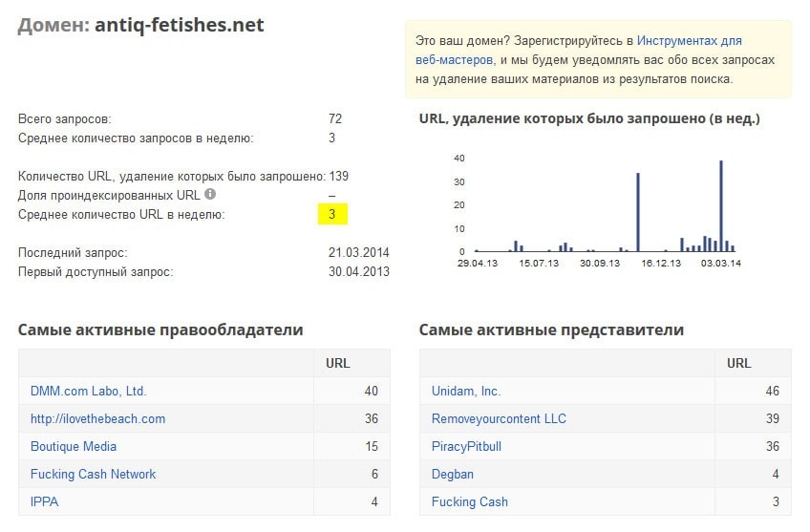Open the Unidam, Inc. representative link
Image resolution: width=810 pixels, height=532 pixels.
pyautogui.click(x=466, y=391)
